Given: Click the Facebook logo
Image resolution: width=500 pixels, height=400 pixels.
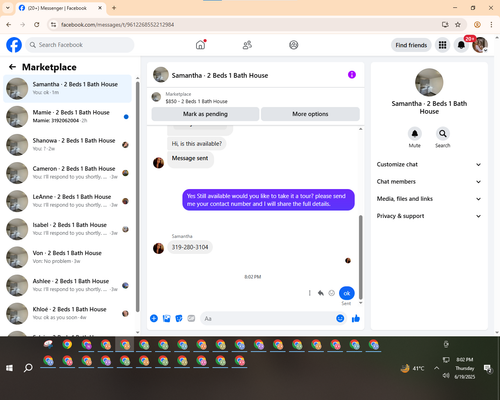Looking at the screenshot, I should point(14,45).
